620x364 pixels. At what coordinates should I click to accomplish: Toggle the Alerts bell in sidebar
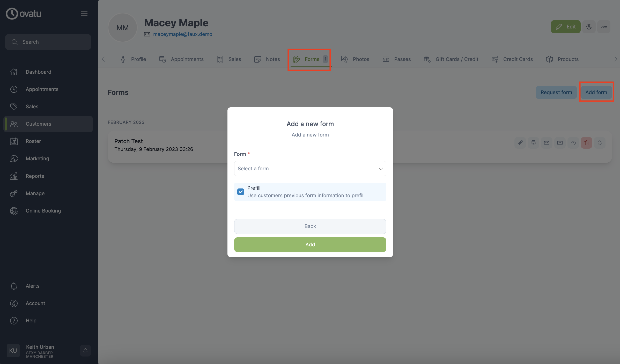click(14, 286)
